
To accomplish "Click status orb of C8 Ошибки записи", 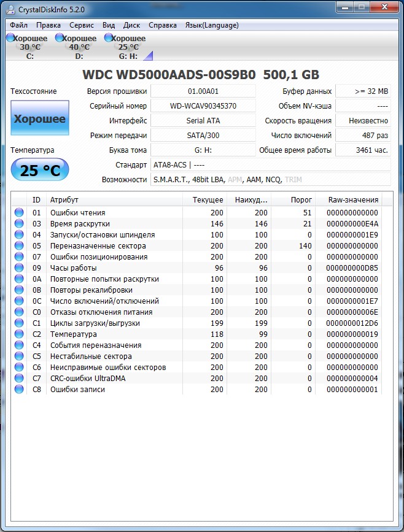I will point(19,389).
